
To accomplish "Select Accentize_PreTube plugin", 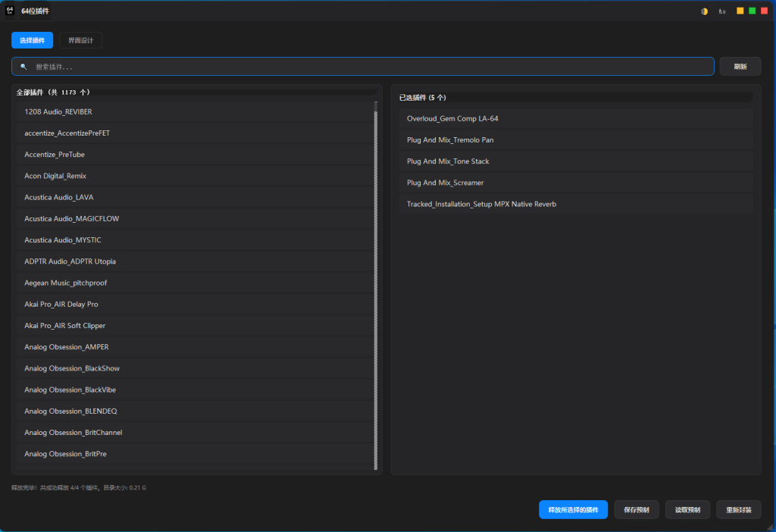I will point(196,155).
